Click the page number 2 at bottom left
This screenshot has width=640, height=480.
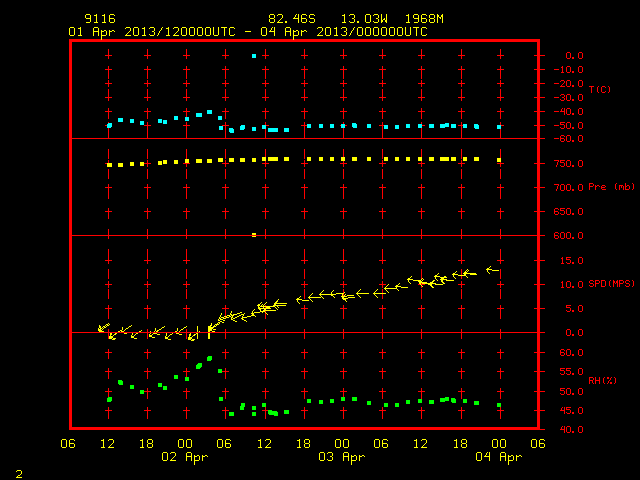pos(19,474)
